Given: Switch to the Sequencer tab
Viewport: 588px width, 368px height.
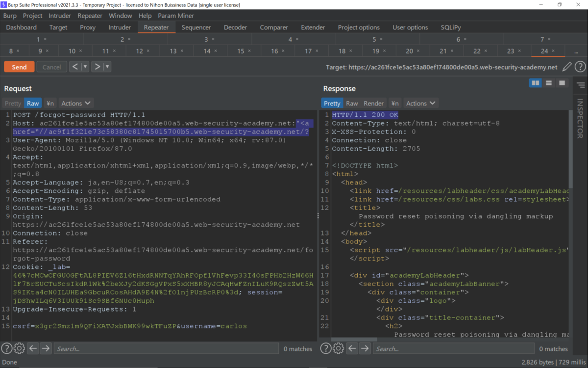Looking at the screenshot, I should (196, 27).
